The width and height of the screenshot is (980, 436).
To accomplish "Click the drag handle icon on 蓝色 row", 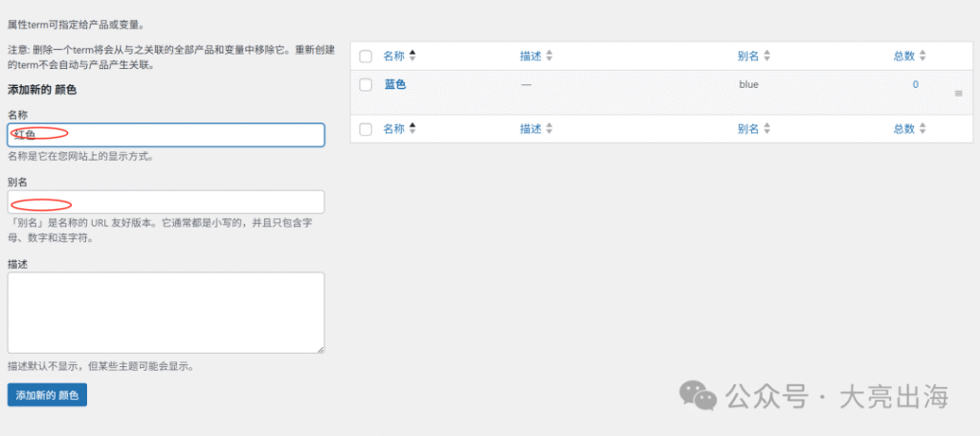I will pyautogui.click(x=959, y=93).
